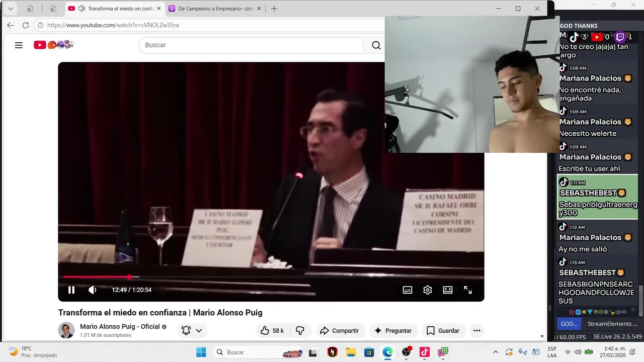
Task: Open first pinned tab in browser
Action: [x=30, y=9]
